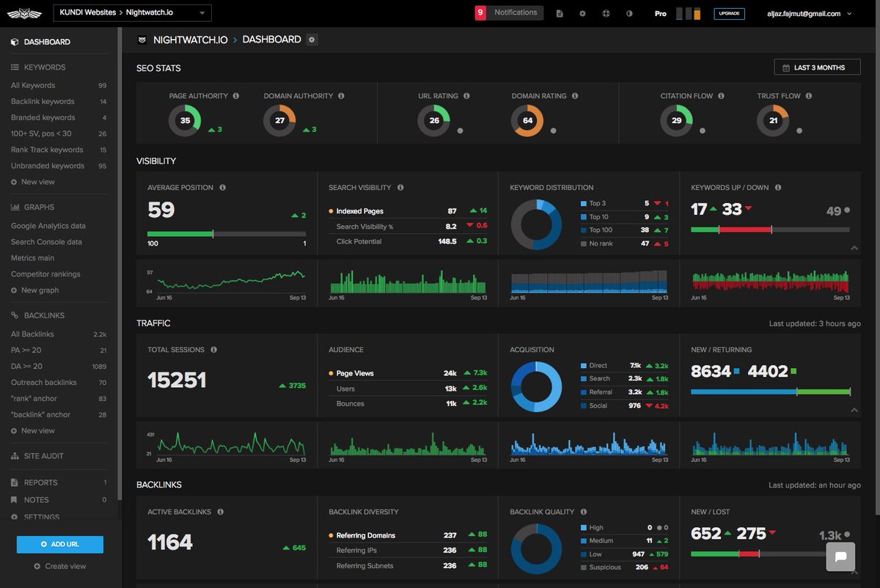Open the Reports sidebar section
Viewport: 880px width, 588px height.
(59, 482)
